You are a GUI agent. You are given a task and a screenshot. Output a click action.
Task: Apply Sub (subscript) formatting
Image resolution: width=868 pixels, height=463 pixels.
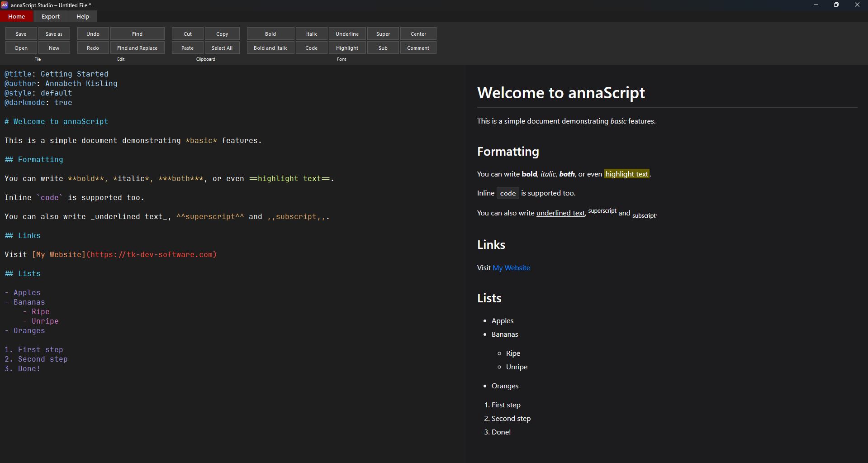click(383, 48)
